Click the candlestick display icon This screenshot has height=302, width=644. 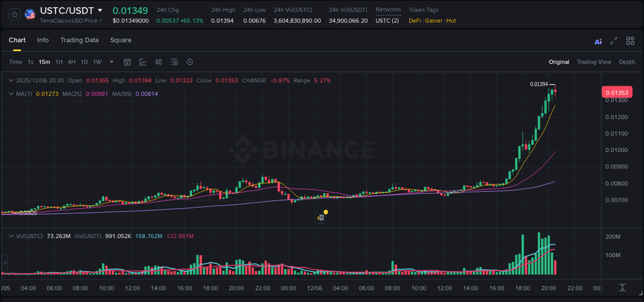pos(158,62)
